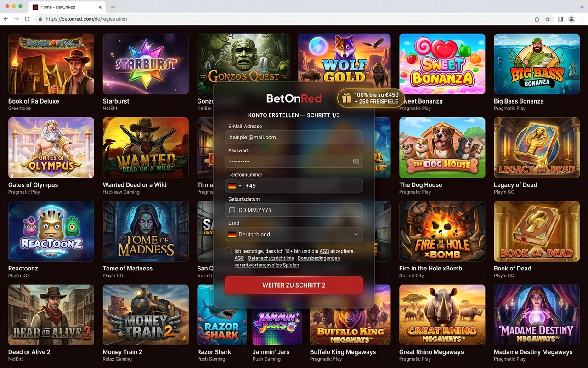The height and width of the screenshot is (368, 588).
Task: Click the Reactoonz title text
Action: click(23, 269)
